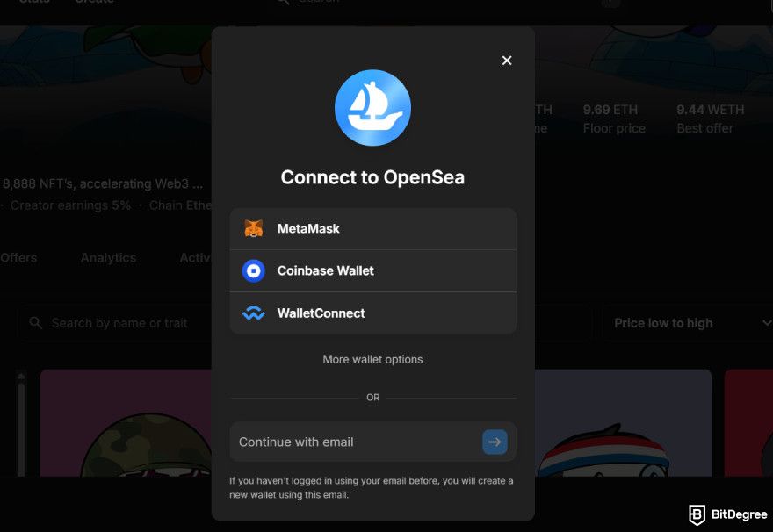The height and width of the screenshot is (532, 773).
Task: Submit email with the blue arrow button
Action: click(x=495, y=442)
